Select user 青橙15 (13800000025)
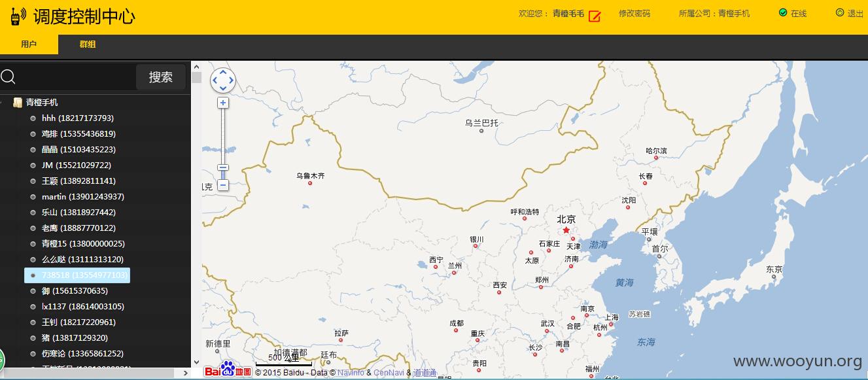This screenshot has height=380, width=868. tap(83, 244)
